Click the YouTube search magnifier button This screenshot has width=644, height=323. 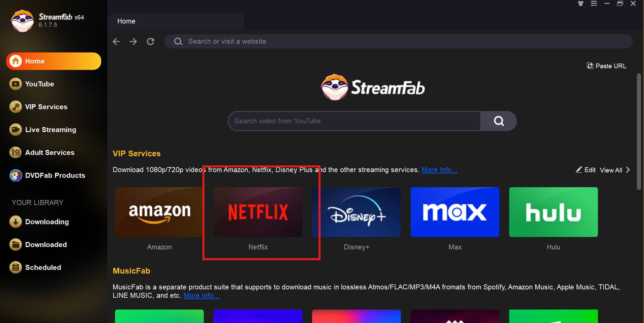tap(499, 121)
